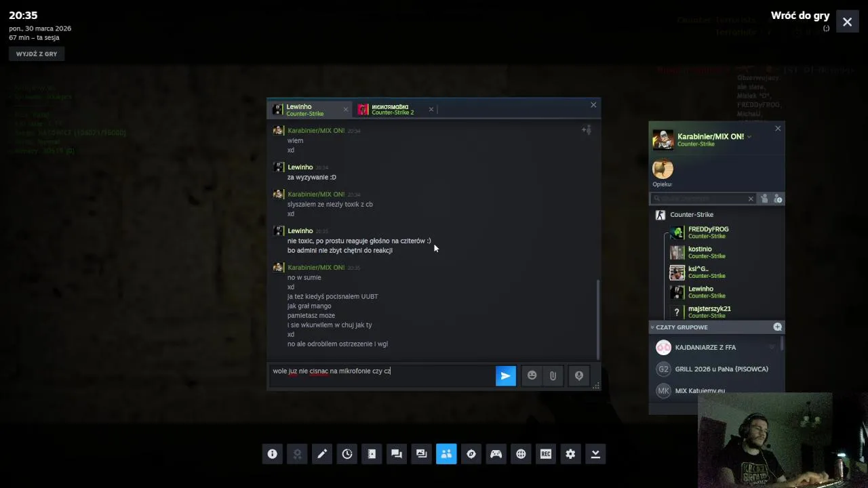Image resolution: width=868 pixels, height=488 pixels.
Task: Click WYJDŹ Z GRY button
Action: pos(37,54)
